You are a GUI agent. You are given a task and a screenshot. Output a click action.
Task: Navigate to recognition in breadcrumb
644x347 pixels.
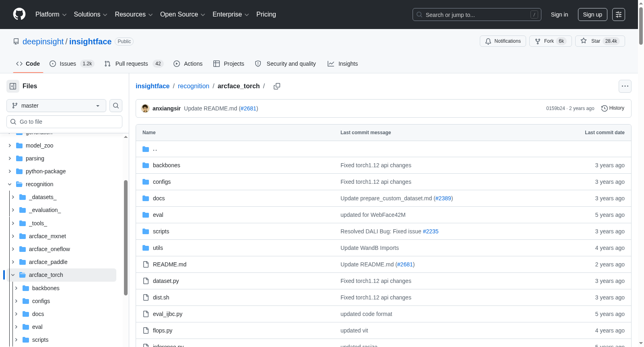(x=194, y=86)
